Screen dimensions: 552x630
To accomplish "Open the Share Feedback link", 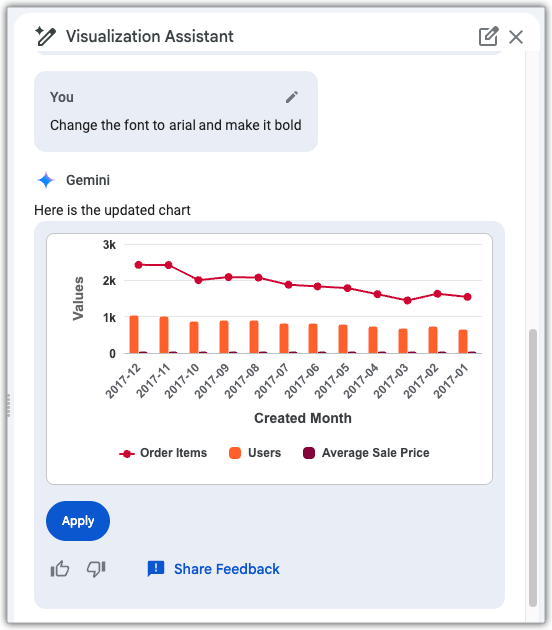I will point(227,569).
